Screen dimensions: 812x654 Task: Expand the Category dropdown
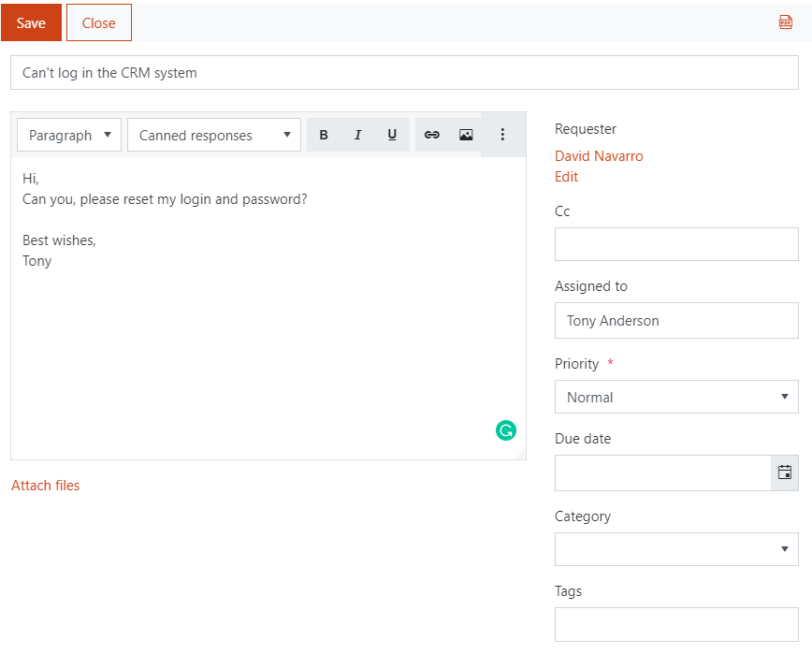click(676, 549)
